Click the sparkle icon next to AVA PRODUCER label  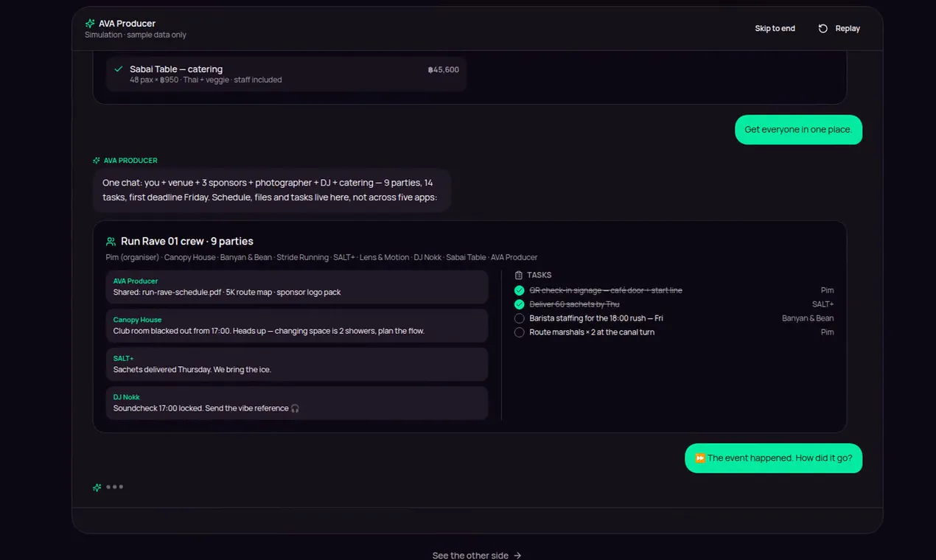pos(97,161)
